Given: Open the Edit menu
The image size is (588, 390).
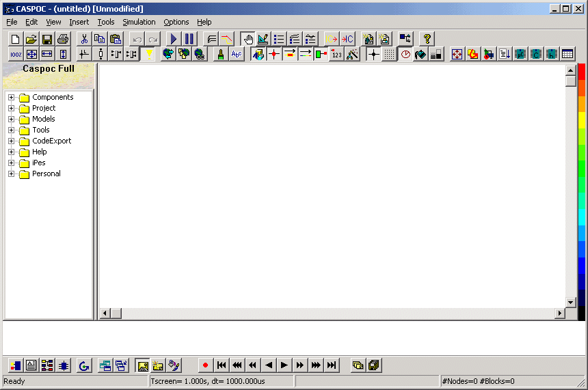Looking at the screenshot, I should click(x=31, y=22).
